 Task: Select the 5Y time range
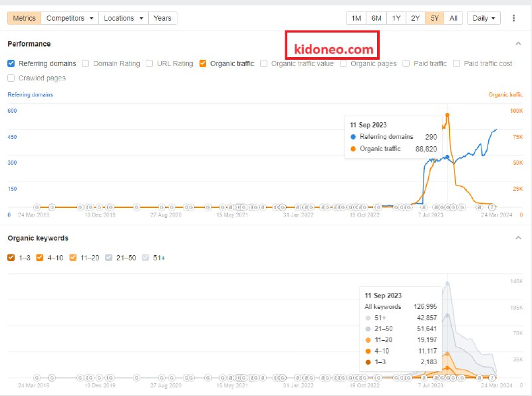(x=435, y=18)
